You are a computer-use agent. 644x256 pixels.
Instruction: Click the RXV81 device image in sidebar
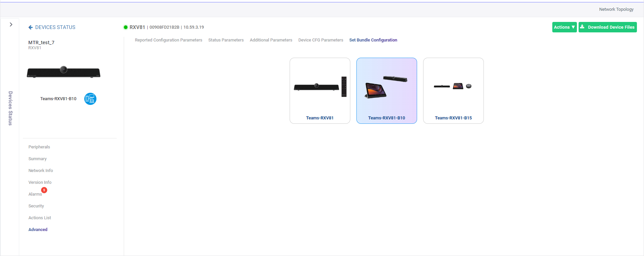(63, 72)
